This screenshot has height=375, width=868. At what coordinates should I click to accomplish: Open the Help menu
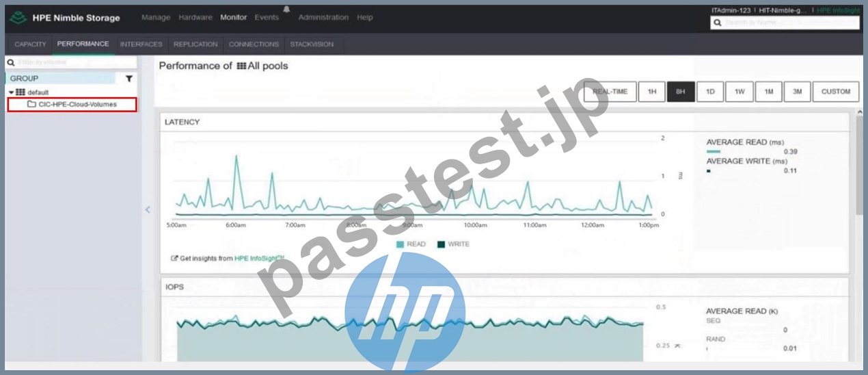(x=365, y=18)
